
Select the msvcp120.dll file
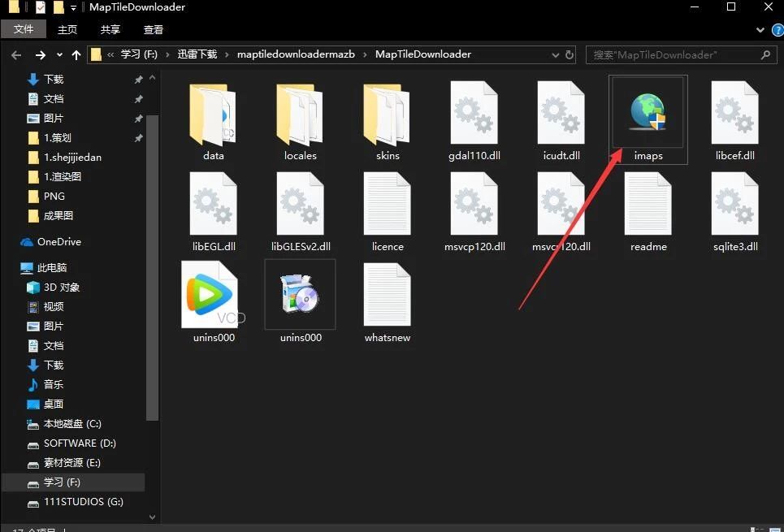pyautogui.click(x=474, y=211)
